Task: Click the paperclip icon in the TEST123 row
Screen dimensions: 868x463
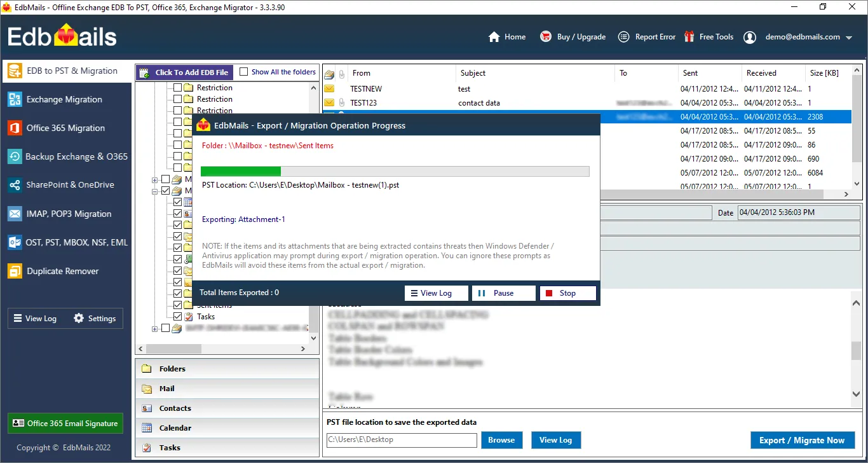Action: pos(342,103)
